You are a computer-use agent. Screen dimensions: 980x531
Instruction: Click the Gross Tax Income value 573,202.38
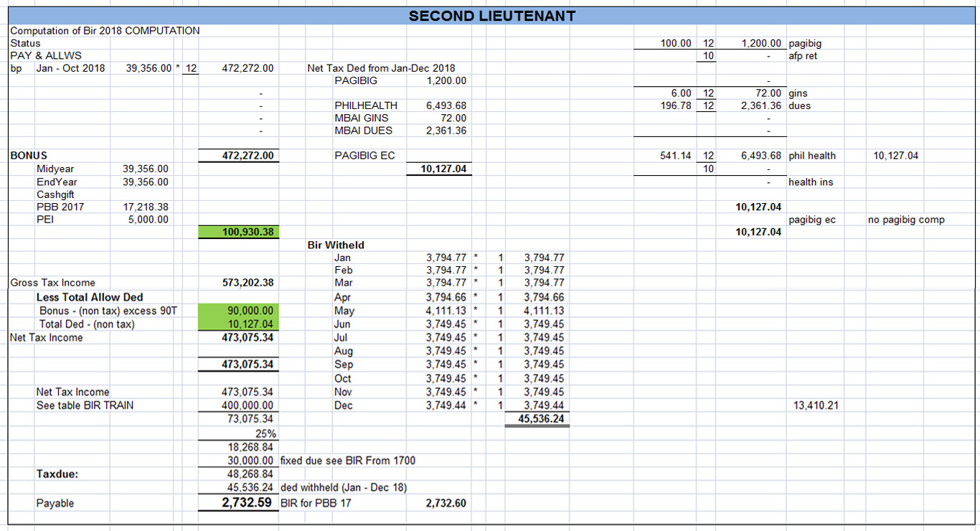coord(248,283)
